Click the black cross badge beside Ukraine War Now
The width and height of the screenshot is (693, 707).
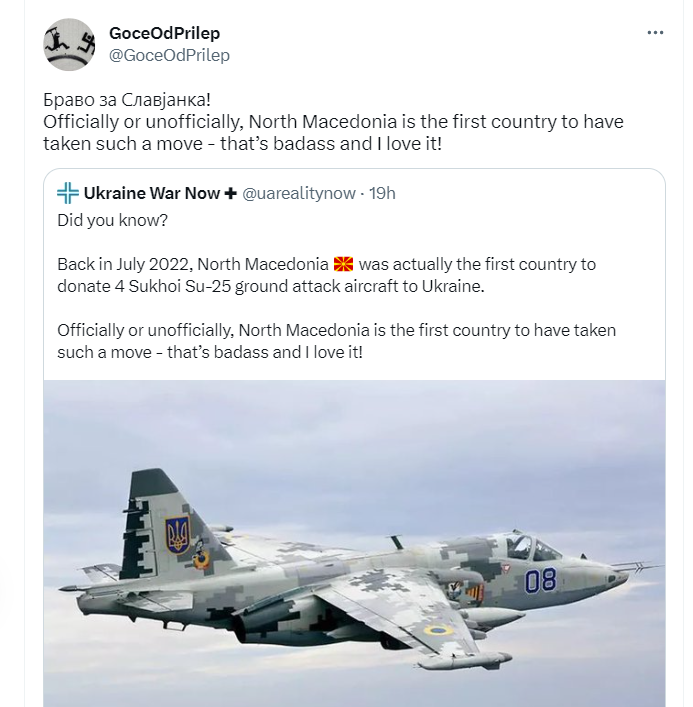(x=230, y=193)
